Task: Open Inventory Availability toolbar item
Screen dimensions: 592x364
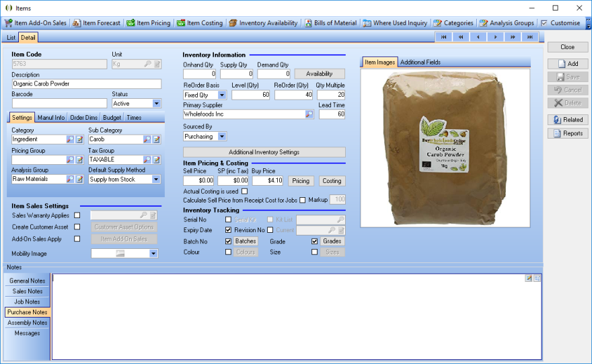Action: coord(263,23)
